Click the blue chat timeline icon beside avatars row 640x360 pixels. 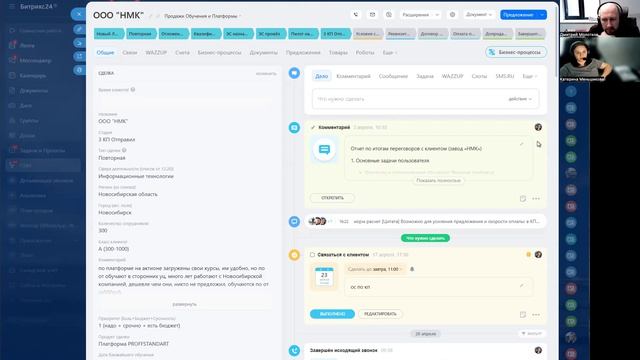(294, 221)
